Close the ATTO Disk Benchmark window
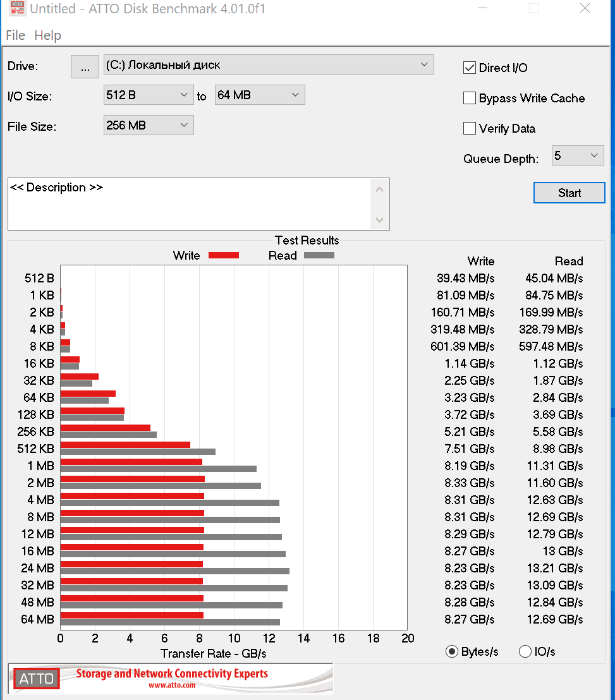The width and height of the screenshot is (615, 700). (x=585, y=8)
